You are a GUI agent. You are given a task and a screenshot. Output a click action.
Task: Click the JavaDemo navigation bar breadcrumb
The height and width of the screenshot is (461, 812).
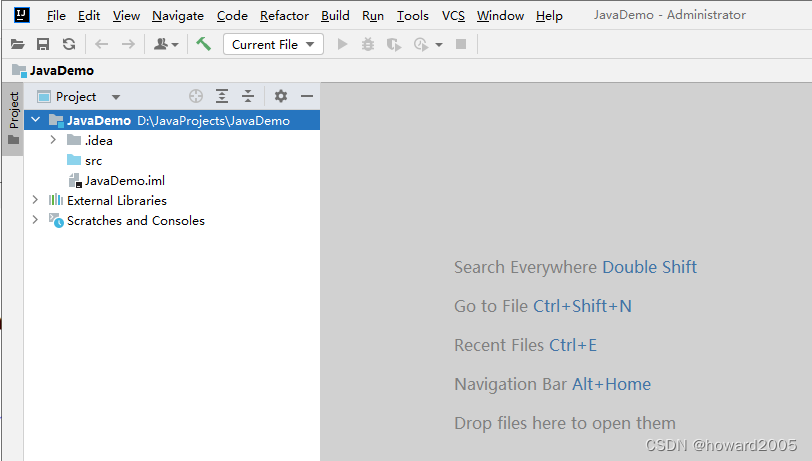click(53, 70)
